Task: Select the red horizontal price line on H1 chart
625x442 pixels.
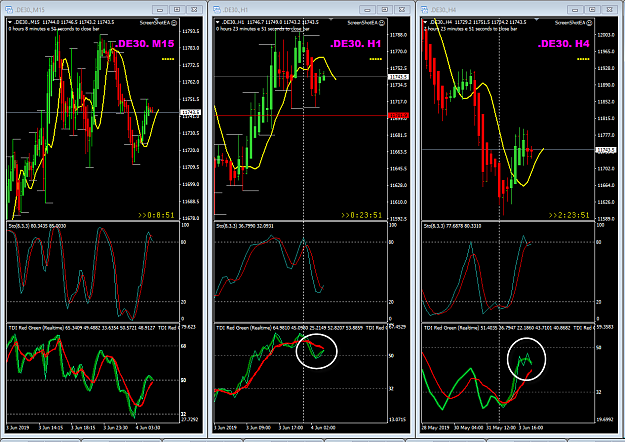Action: [x=301, y=116]
